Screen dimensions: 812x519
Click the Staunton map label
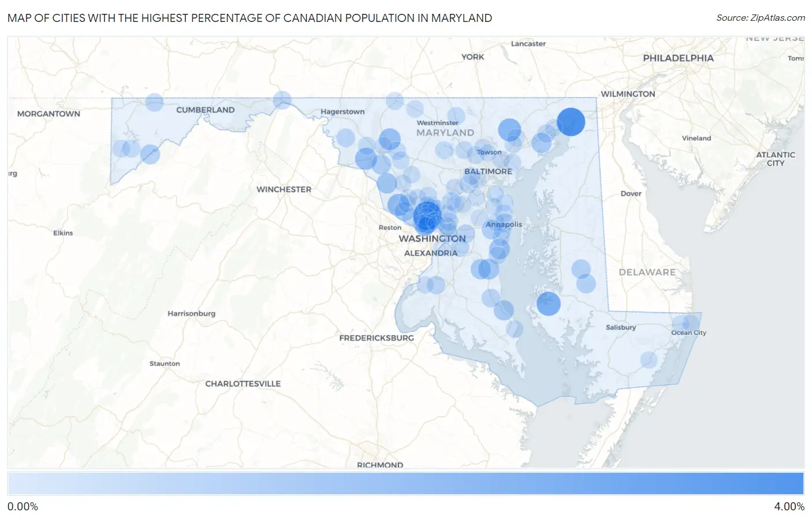tap(165, 363)
